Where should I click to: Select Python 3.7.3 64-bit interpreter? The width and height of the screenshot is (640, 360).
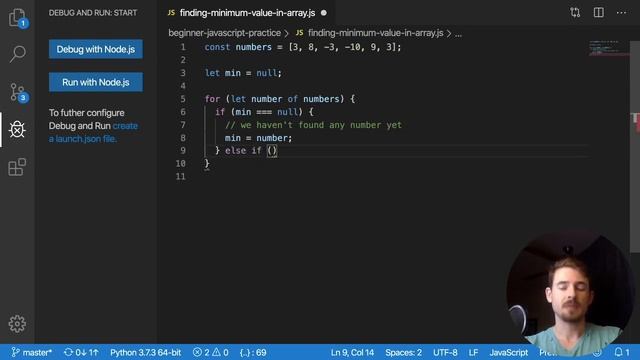145,352
